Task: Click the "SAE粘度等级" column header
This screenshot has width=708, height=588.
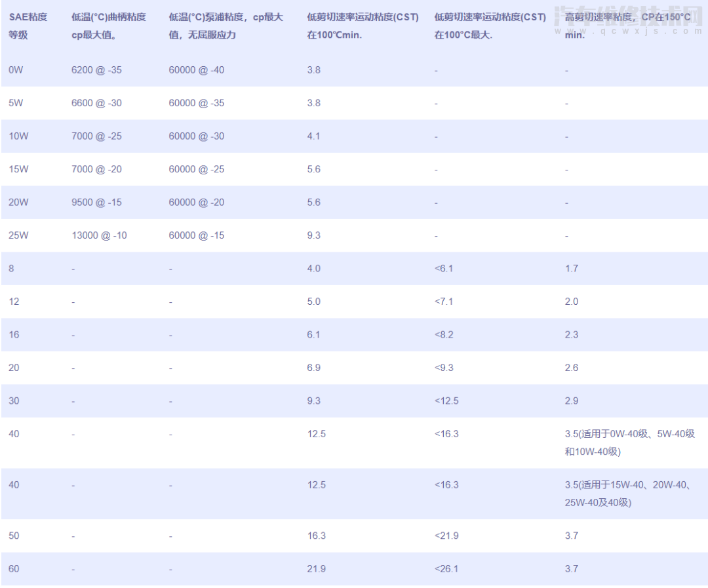Action: 28,26
